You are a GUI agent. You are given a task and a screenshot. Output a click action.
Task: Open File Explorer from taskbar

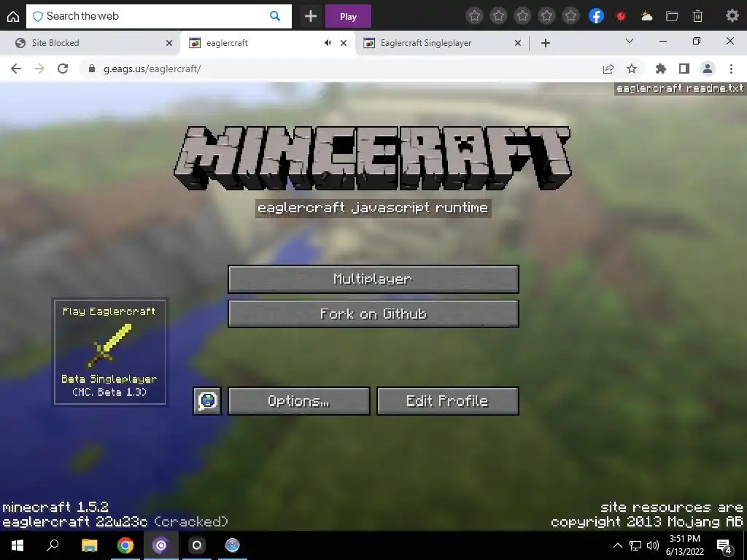click(89, 545)
